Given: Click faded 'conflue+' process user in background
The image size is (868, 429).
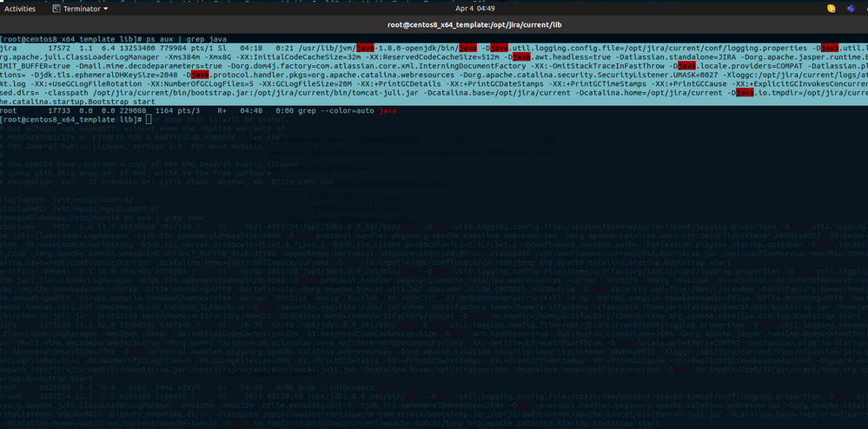Looking at the screenshot, I should click(17, 227).
